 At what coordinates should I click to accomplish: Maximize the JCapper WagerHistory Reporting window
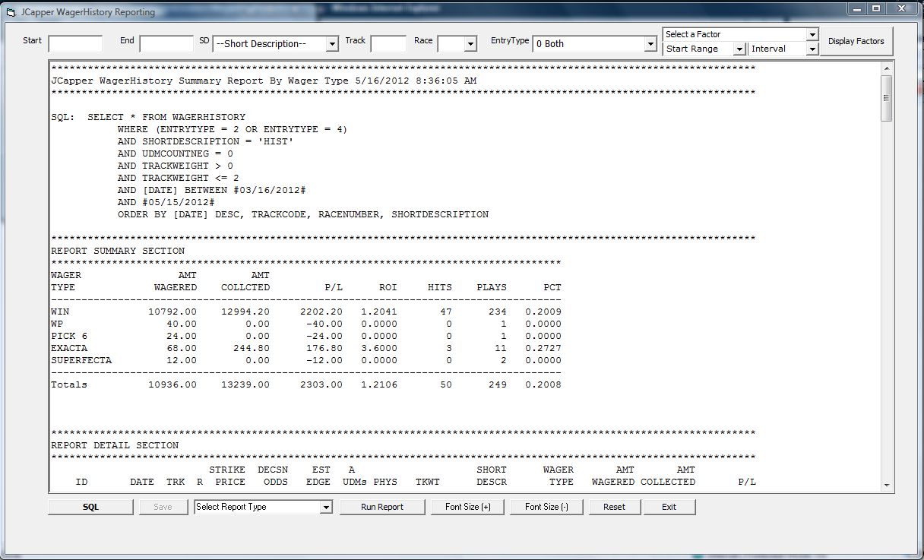click(x=876, y=8)
